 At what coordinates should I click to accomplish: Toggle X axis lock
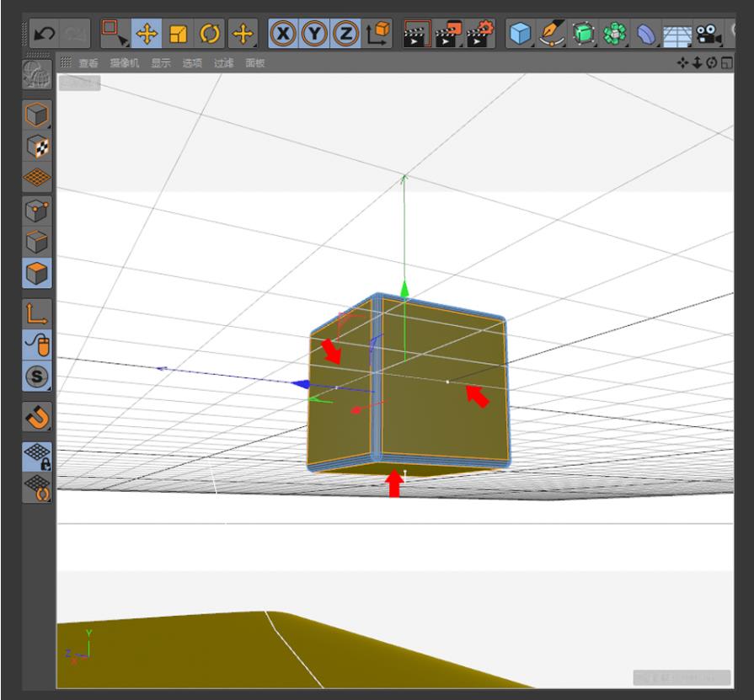pos(282,35)
